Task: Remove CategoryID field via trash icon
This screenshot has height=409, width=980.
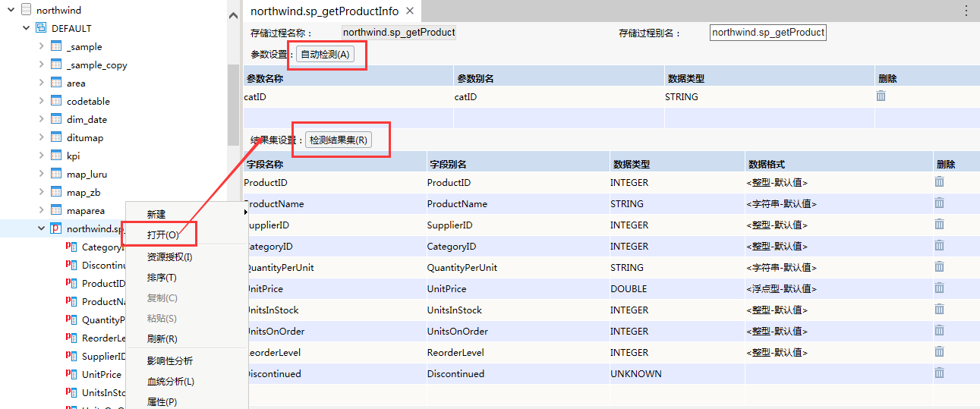Action: point(939,246)
